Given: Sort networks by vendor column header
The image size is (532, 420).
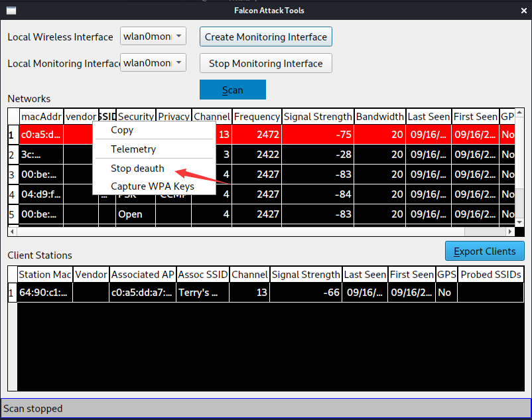Looking at the screenshot, I should [81, 116].
